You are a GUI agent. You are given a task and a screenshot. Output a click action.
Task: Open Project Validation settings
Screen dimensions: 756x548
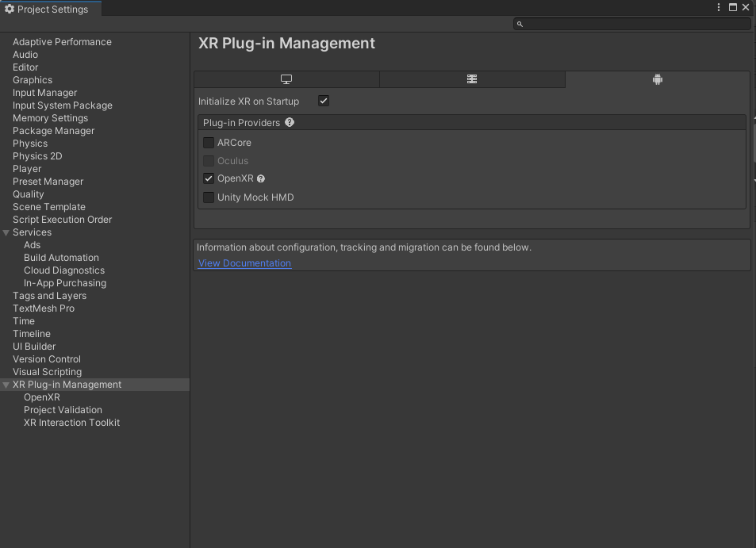tap(63, 410)
